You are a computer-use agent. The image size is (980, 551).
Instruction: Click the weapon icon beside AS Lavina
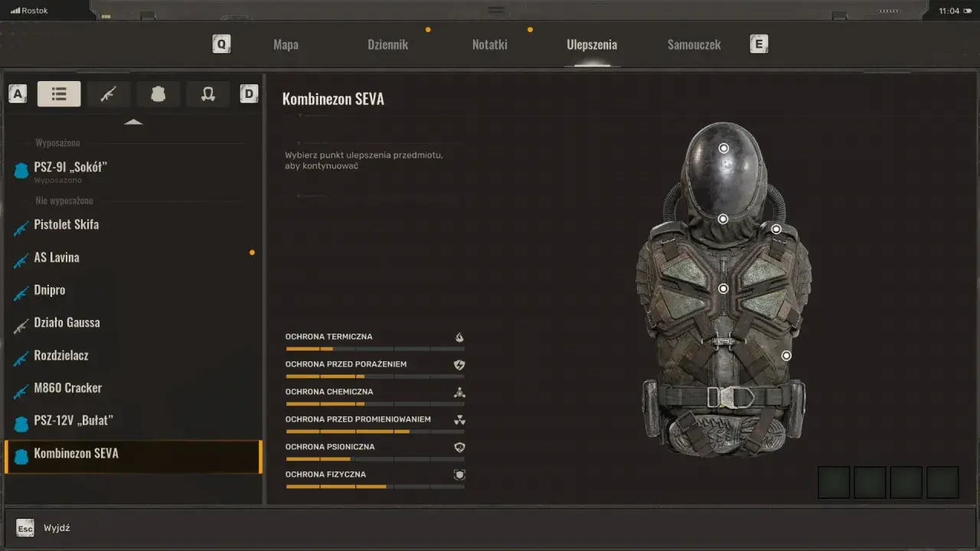(21, 261)
